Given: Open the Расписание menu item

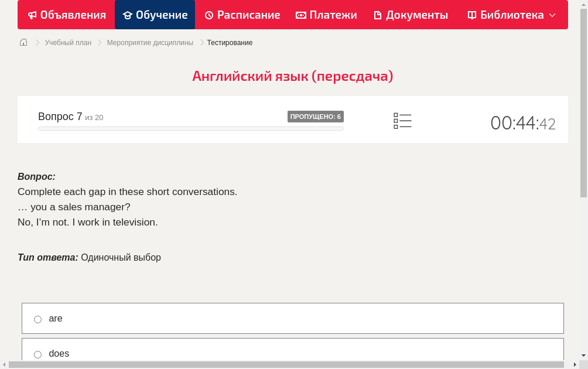Looking at the screenshot, I should [x=248, y=15].
